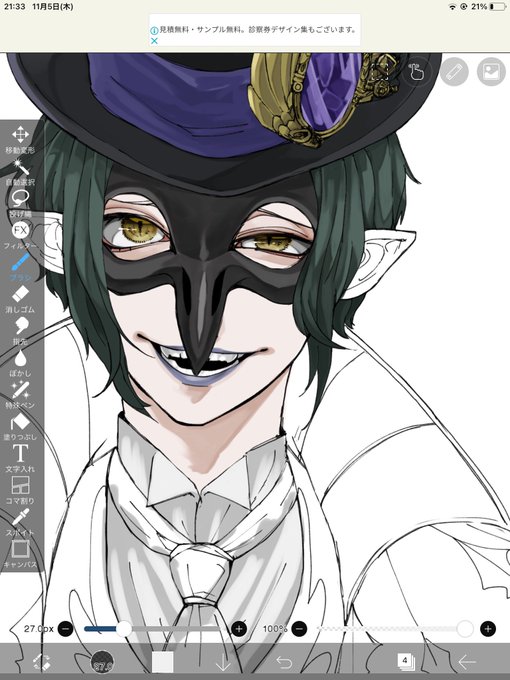
Task: Increase brush thickness with plus button
Action: 239,629
